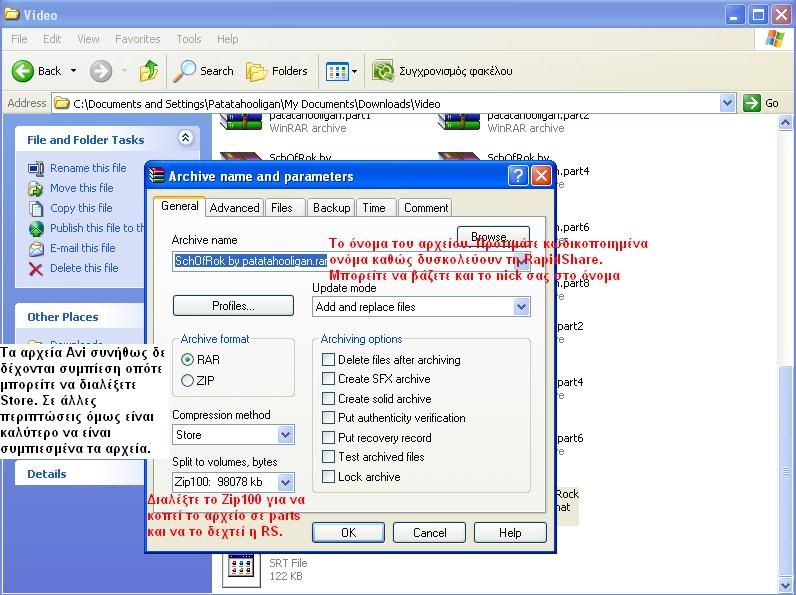Select the patatahooligan.part1 WinRAR archive icon
This screenshot has height=595, width=796.
(x=241, y=122)
